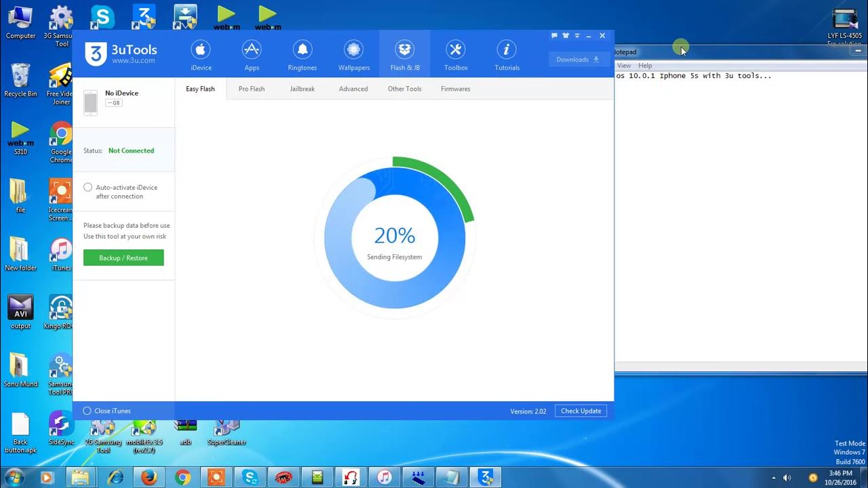Open the Help menu in Notepad
The image size is (868, 488).
(x=645, y=66)
